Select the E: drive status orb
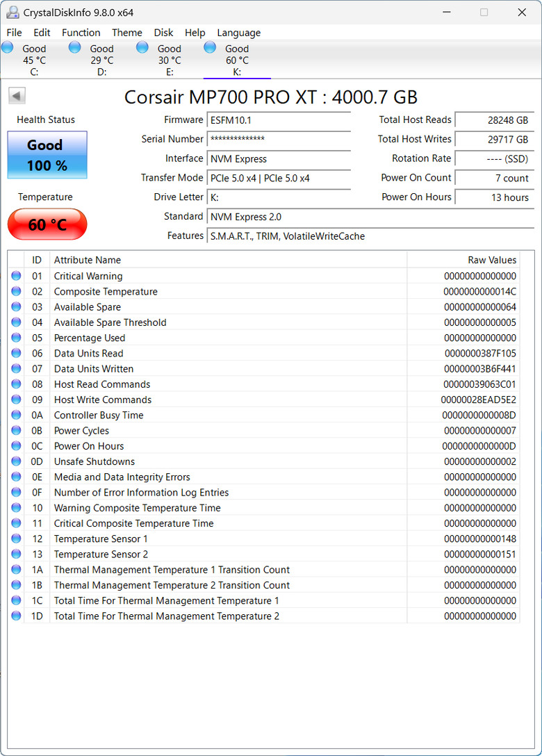 tap(142, 47)
